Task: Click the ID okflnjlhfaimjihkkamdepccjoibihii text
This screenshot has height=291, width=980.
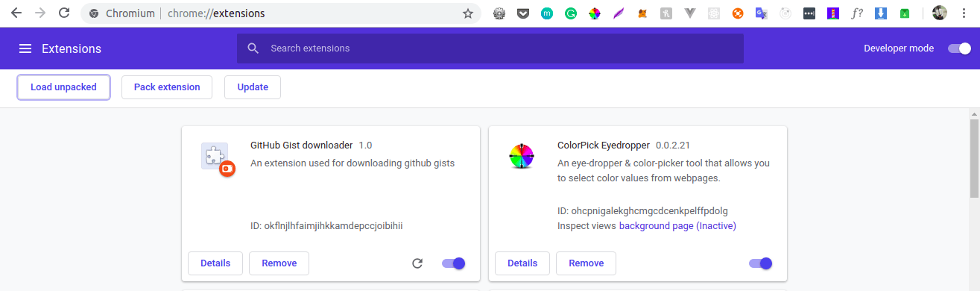Action: [x=326, y=225]
